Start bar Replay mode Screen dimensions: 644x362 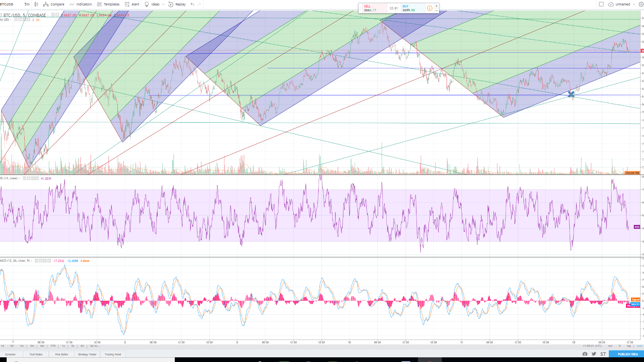pyautogui.click(x=177, y=4)
